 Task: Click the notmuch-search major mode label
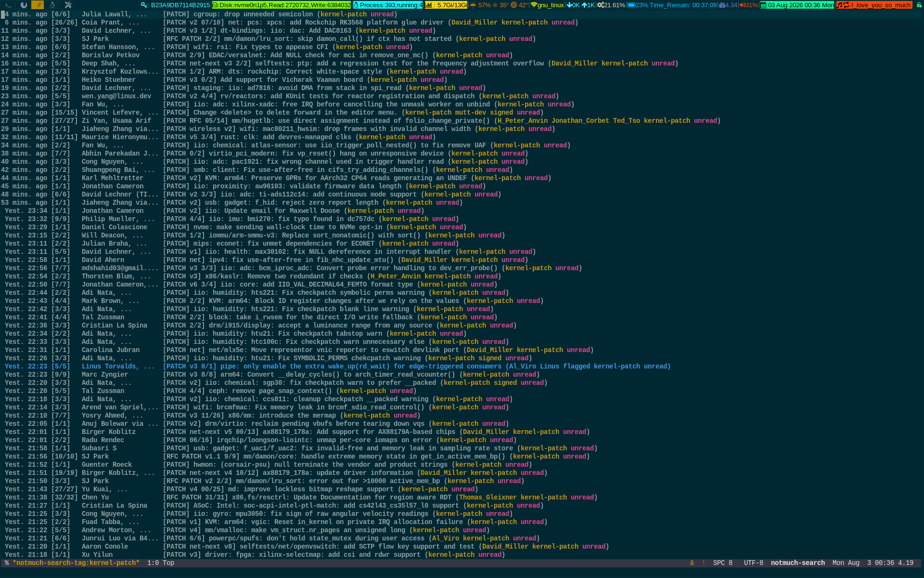(x=797, y=563)
